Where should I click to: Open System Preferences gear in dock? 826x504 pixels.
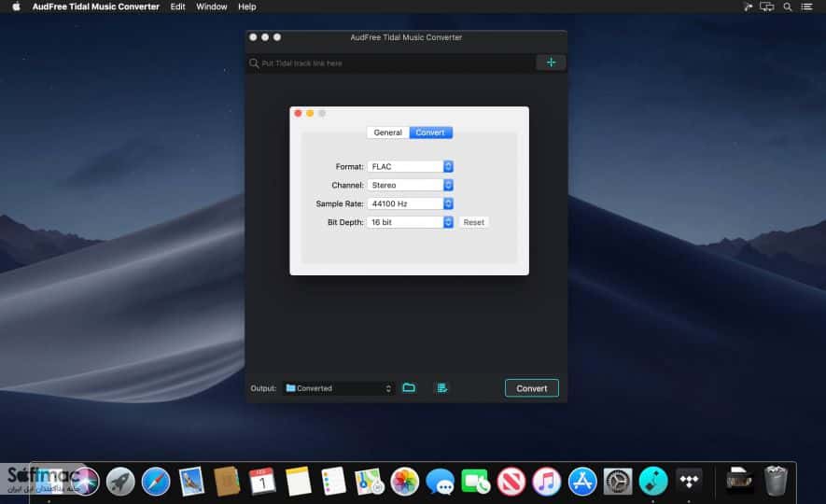tap(618, 481)
